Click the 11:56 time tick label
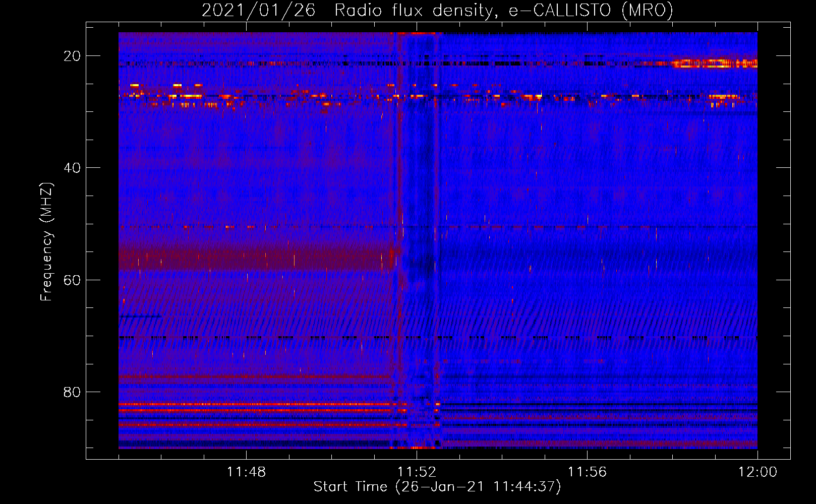 click(587, 472)
